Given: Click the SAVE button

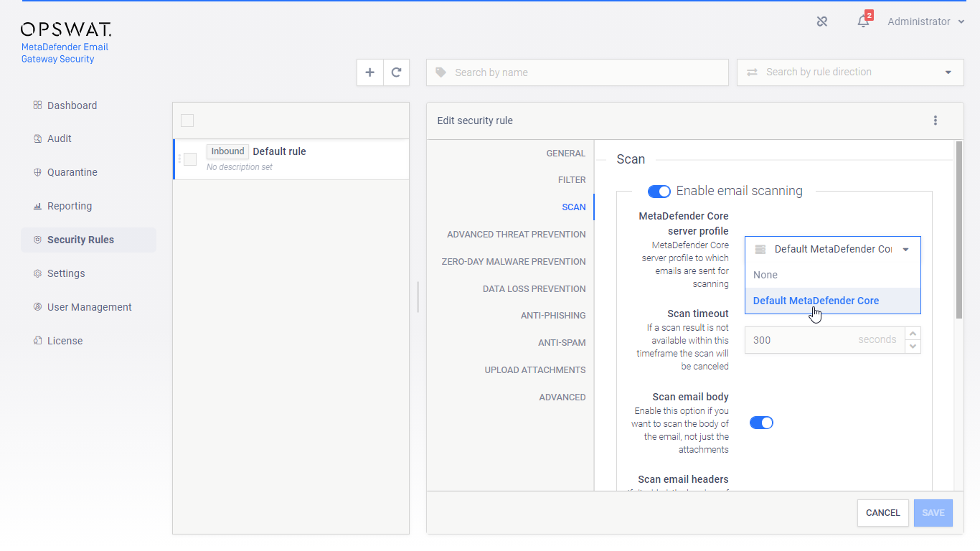Looking at the screenshot, I should tap(933, 513).
